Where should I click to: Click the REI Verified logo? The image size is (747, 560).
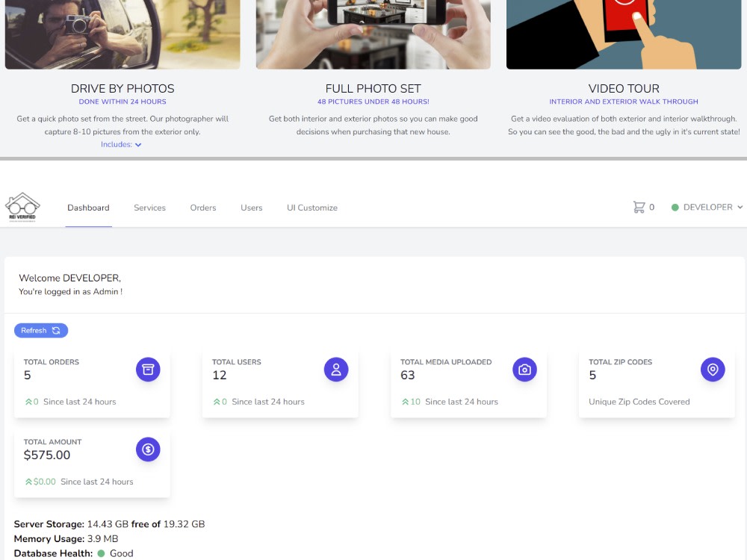pyautogui.click(x=22, y=207)
